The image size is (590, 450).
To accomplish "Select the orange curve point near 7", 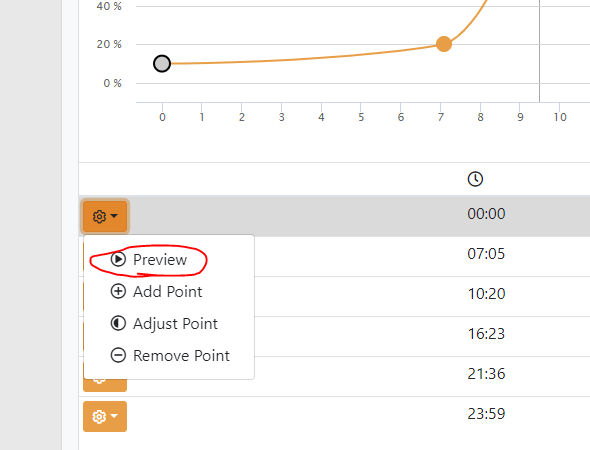I will pos(444,44).
